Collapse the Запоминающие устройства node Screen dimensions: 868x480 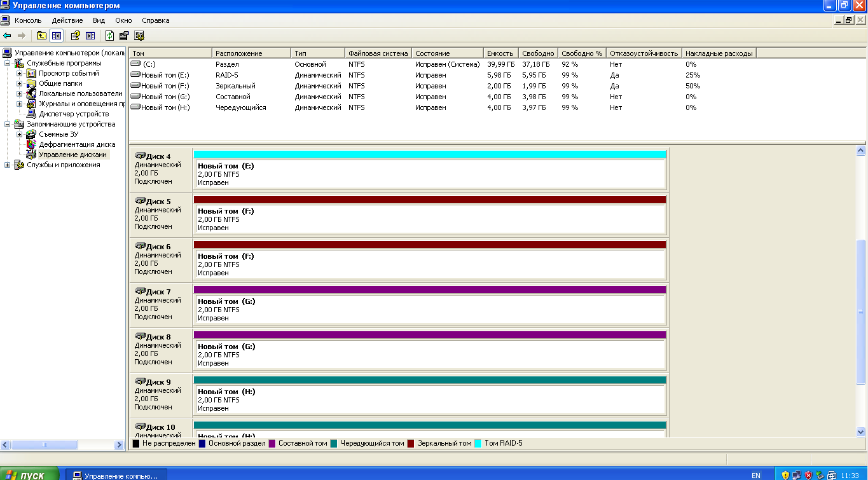pos(8,124)
